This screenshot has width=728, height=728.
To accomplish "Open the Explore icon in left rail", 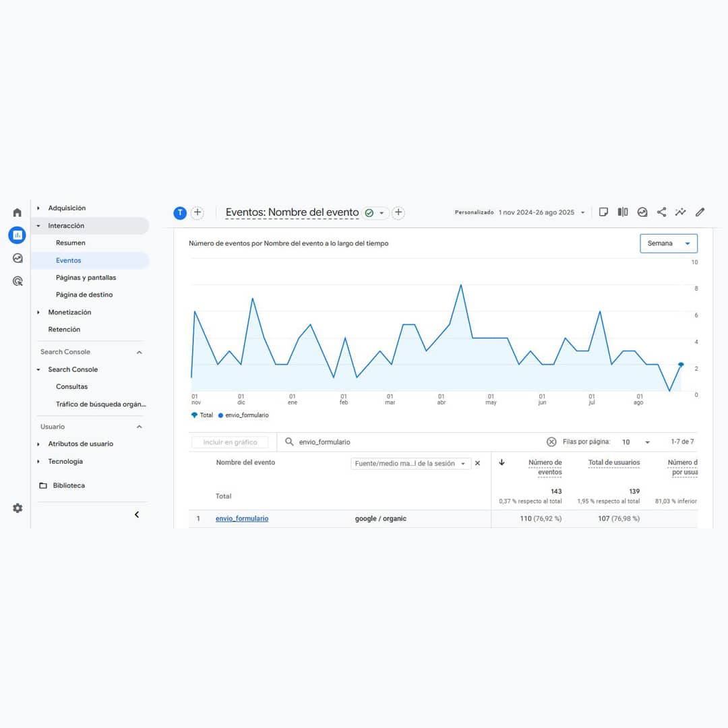I will tap(18, 258).
